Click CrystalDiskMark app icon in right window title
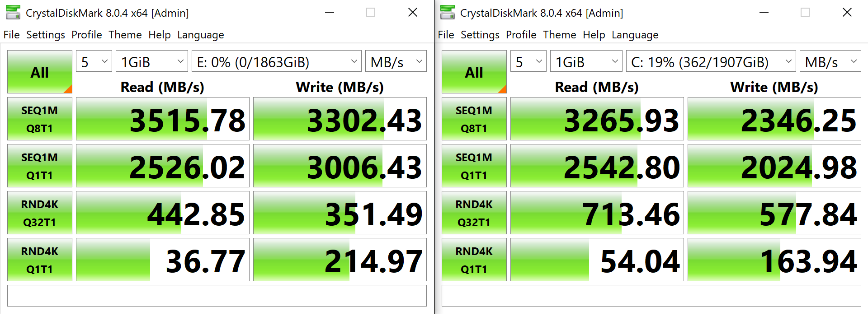Image resolution: width=868 pixels, height=316 pixels. 448,12
